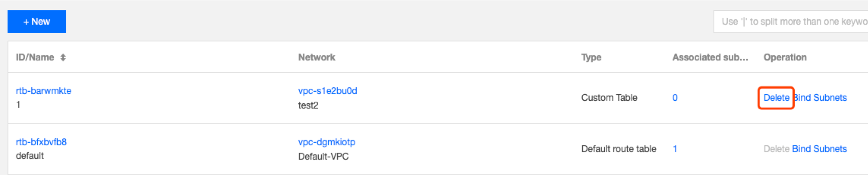
Task: View associated subnets count 0
Action: (675, 98)
